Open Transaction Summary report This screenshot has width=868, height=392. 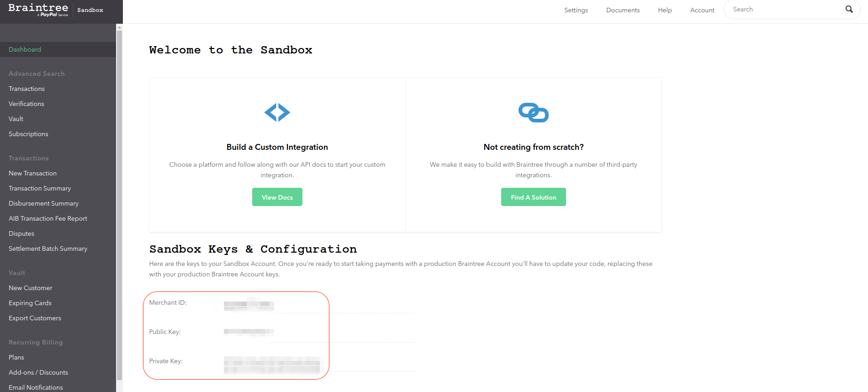pos(40,188)
